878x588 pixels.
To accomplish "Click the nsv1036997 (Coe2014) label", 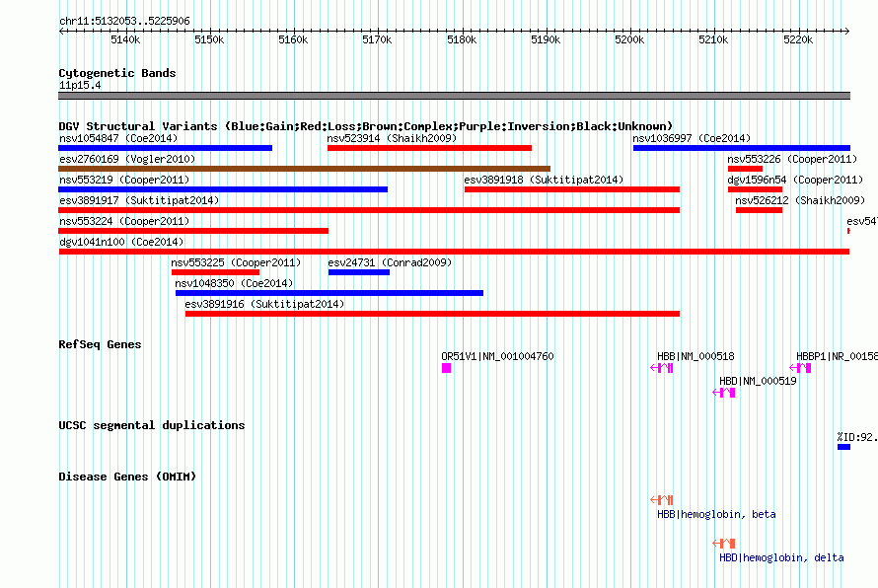I will (692, 138).
